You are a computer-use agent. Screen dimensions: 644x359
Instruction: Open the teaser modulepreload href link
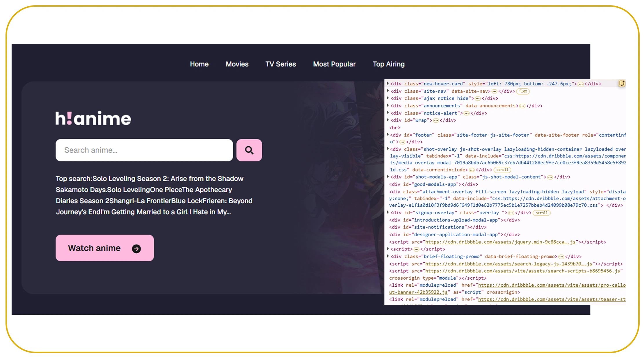pyautogui.click(x=552, y=299)
